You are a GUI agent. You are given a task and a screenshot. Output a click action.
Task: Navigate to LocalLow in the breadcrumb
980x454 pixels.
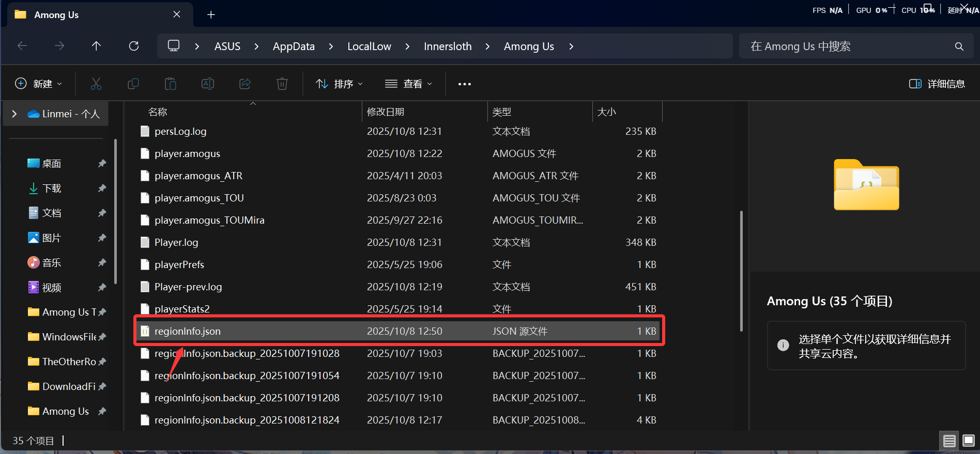click(369, 46)
